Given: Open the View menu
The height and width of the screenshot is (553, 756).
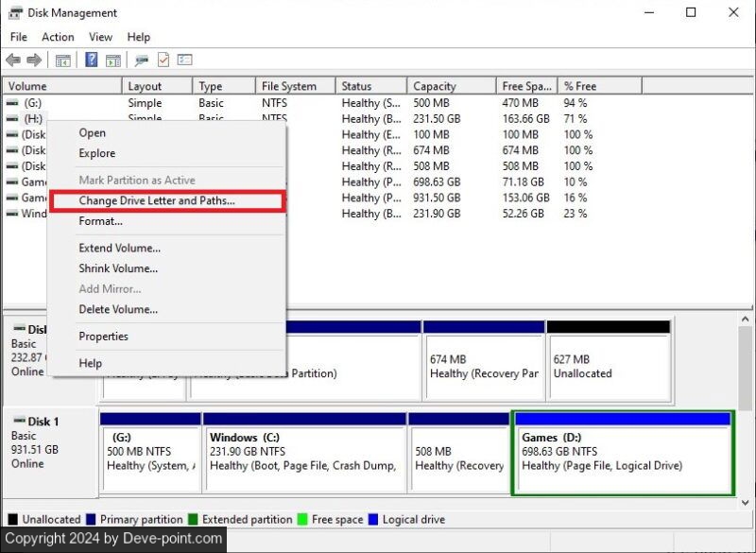Looking at the screenshot, I should (x=100, y=37).
